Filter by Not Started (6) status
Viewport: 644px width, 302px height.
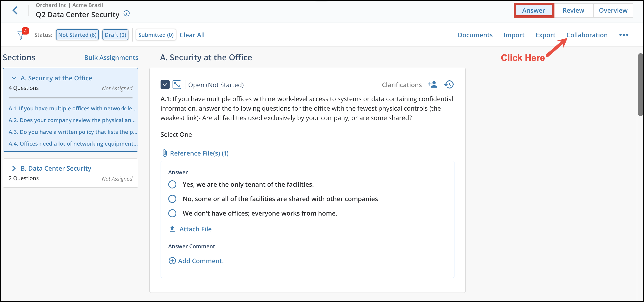77,35
